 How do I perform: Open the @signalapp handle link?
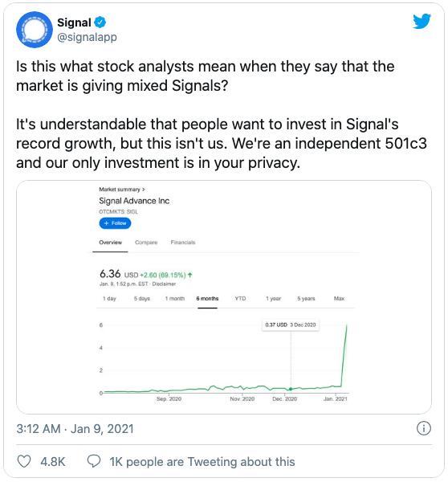pyautogui.click(x=87, y=37)
